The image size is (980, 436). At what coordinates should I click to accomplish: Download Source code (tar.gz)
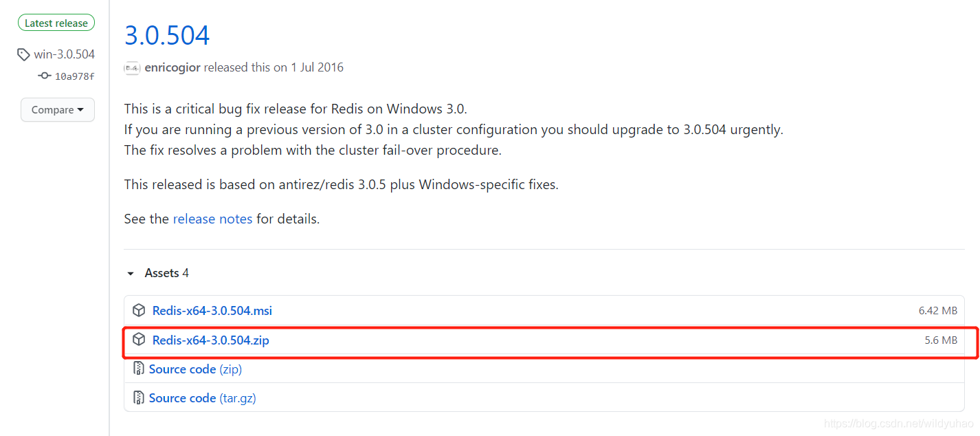(202, 398)
